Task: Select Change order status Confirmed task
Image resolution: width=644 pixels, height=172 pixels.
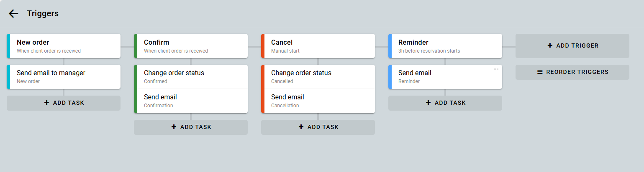Action: 191,76
